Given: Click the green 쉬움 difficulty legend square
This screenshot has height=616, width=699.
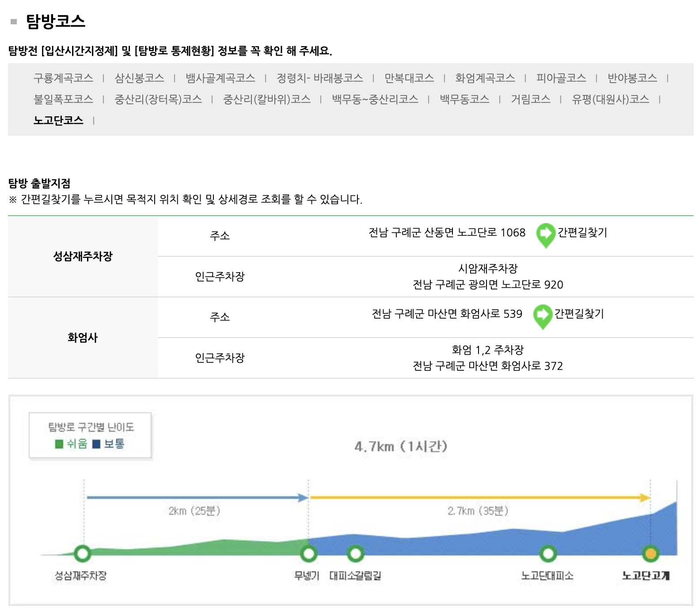Looking at the screenshot, I should [x=59, y=444].
